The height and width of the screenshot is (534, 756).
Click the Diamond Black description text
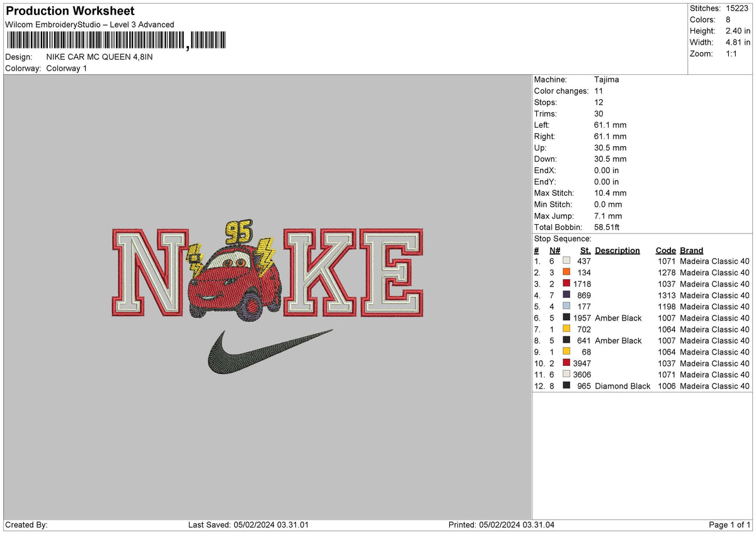[x=622, y=386]
